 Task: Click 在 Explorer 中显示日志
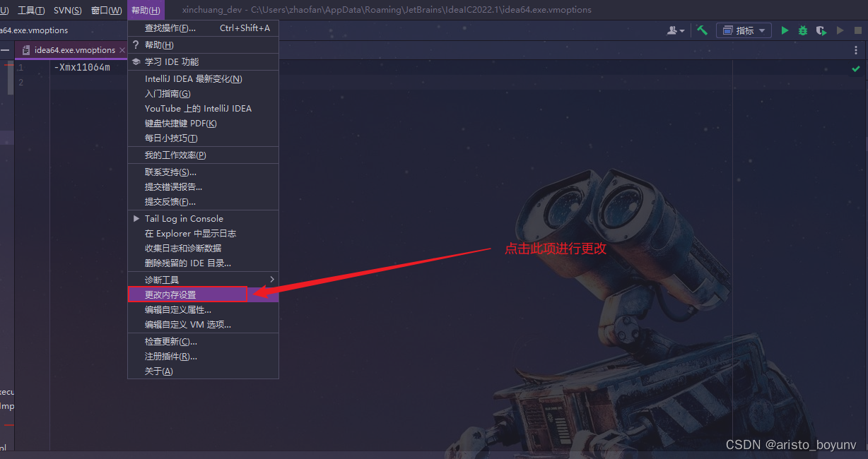tap(203, 234)
